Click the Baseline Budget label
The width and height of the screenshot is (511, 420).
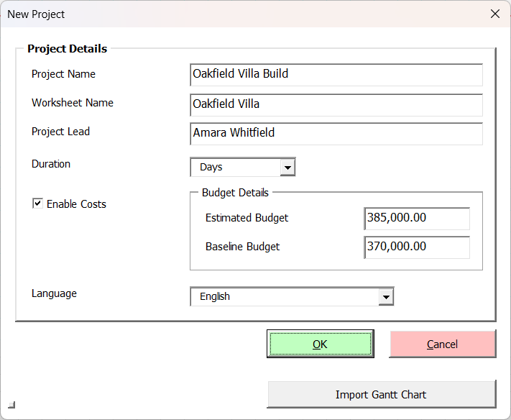(x=242, y=247)
